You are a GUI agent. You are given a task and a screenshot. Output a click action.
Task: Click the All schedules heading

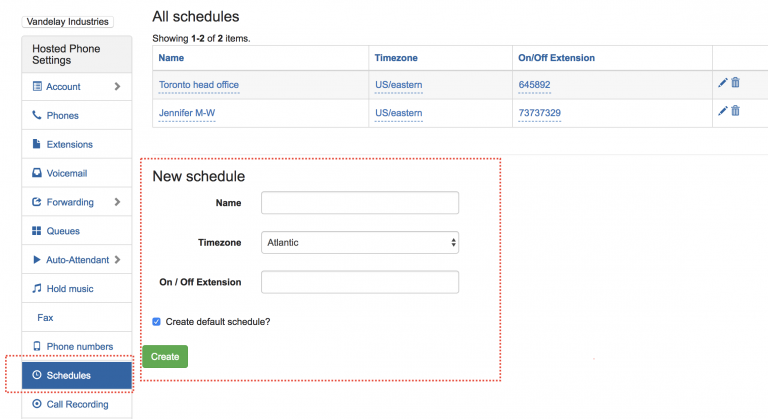click(195, 17)
